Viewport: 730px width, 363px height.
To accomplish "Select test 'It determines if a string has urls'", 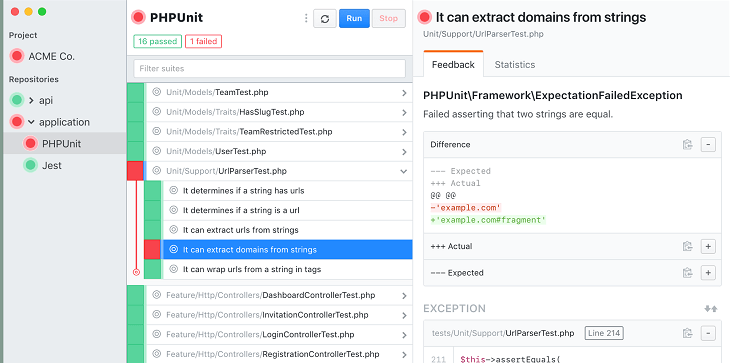I will (287, 191).
